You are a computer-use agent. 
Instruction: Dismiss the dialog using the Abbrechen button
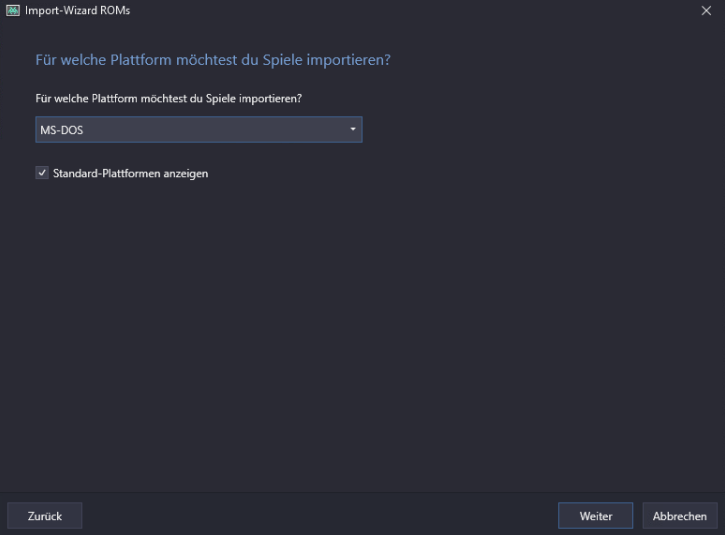click(x=679, y=516)
